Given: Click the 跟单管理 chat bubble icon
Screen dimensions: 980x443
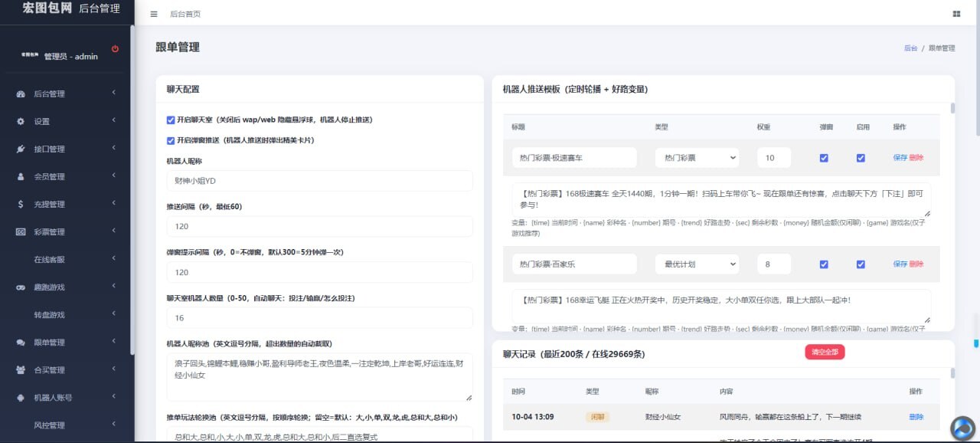Looking at the screenshot, I should 21,342.
